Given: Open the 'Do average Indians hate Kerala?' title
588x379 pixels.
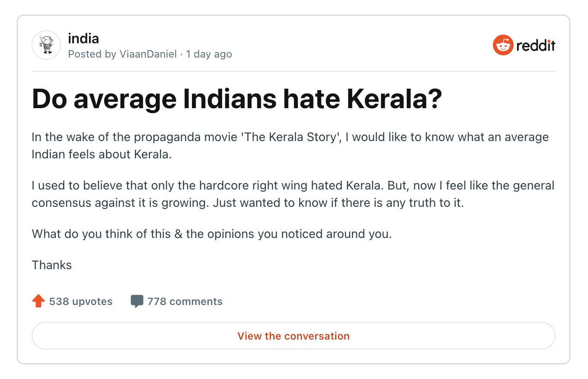Looking at the screenshot, I should pyautogui.click(x=237, y=100).
